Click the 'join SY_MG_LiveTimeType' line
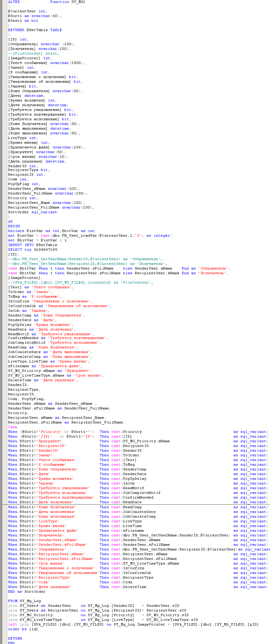270x644 pixels. [103, 620]
